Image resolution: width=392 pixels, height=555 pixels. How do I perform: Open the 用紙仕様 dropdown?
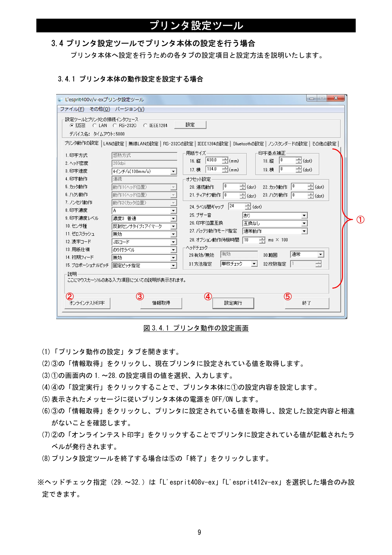click(x=144, y=250)
